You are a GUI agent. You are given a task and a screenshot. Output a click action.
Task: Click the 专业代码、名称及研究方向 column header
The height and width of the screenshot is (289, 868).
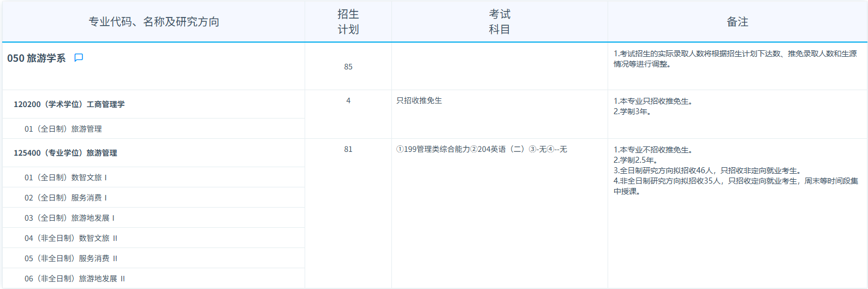pos(154,22)
